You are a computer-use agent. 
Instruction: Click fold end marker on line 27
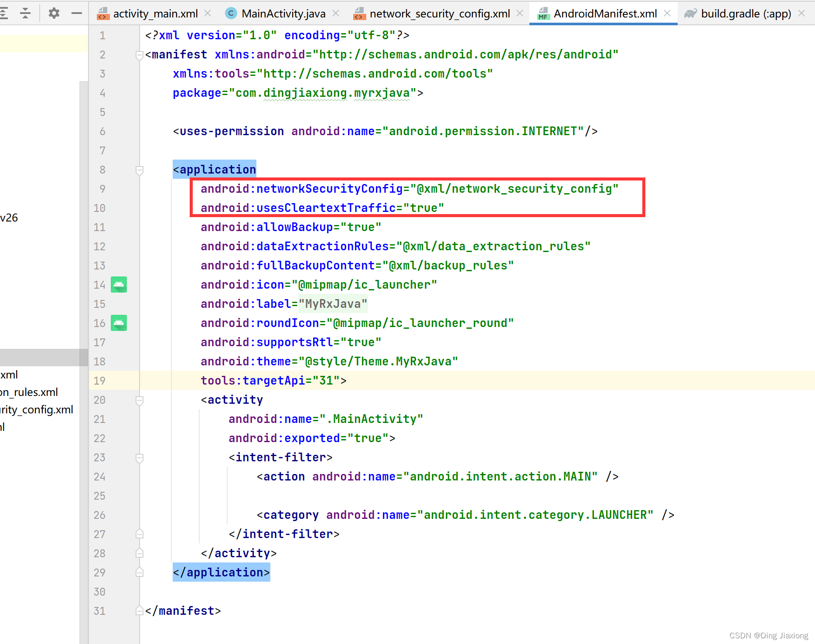coord(140,534)
